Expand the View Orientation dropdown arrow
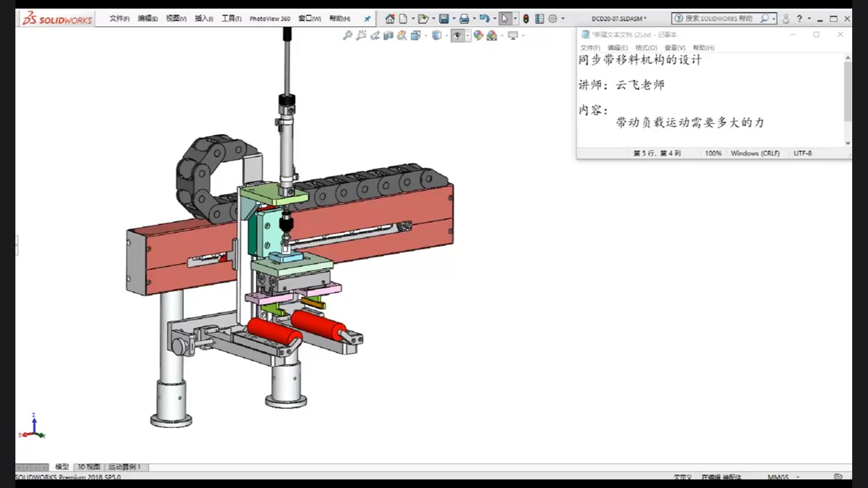This screenshot has width=868, height=488. coord(426,35)
